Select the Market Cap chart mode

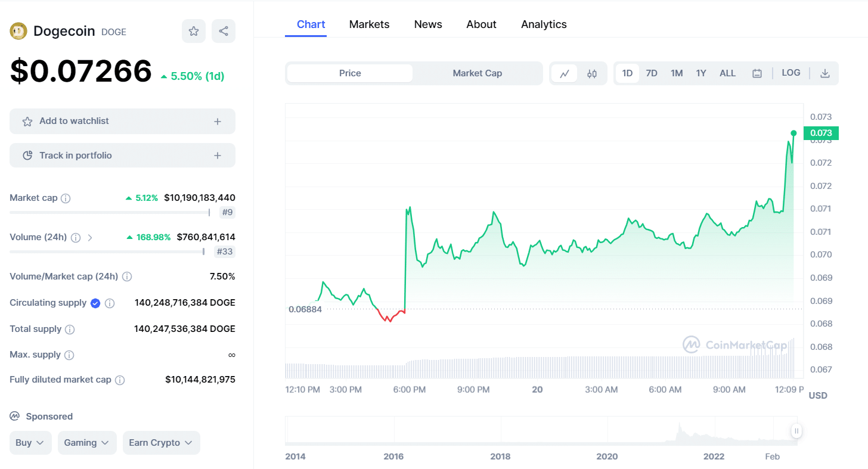pyautogui.click(x=478, y=73)
